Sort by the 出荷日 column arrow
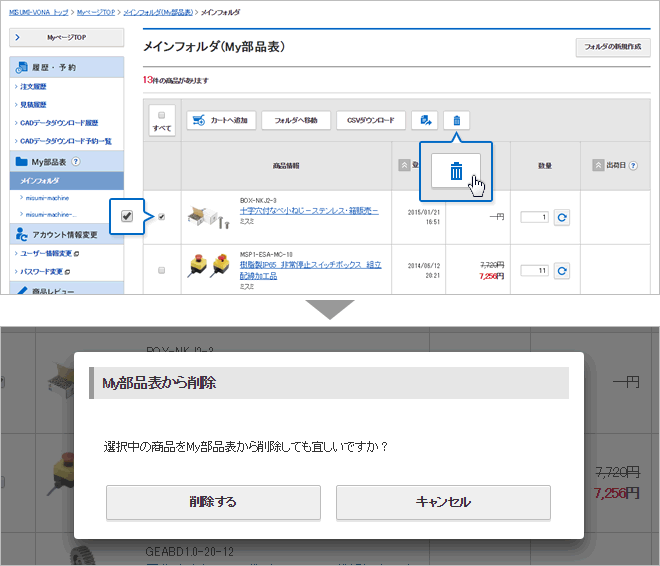 pos(598,165)
